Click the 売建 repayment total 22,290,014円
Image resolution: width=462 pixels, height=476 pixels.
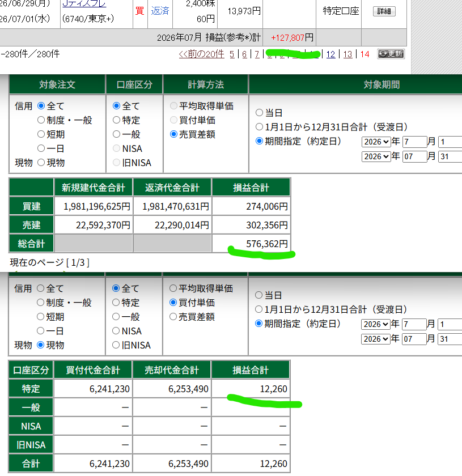click(181, 226)
